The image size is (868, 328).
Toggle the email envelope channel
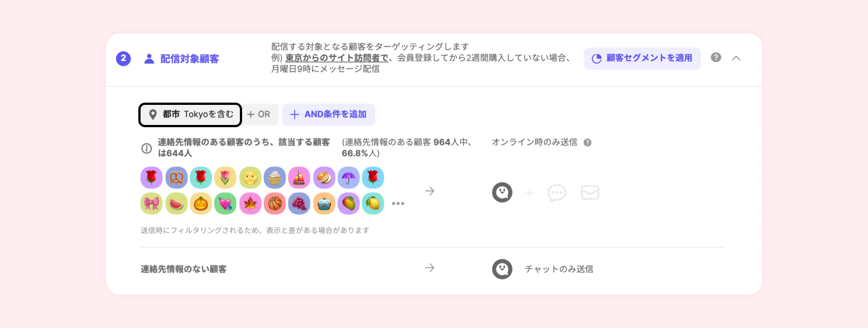pyautogui.click(x=590, y=192)
